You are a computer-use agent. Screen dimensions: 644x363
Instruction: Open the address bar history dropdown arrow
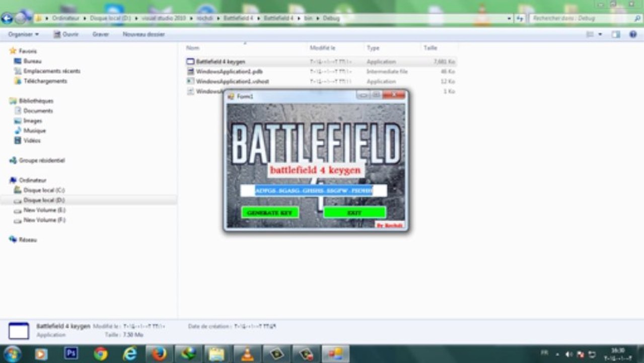(x=510, y=18)
